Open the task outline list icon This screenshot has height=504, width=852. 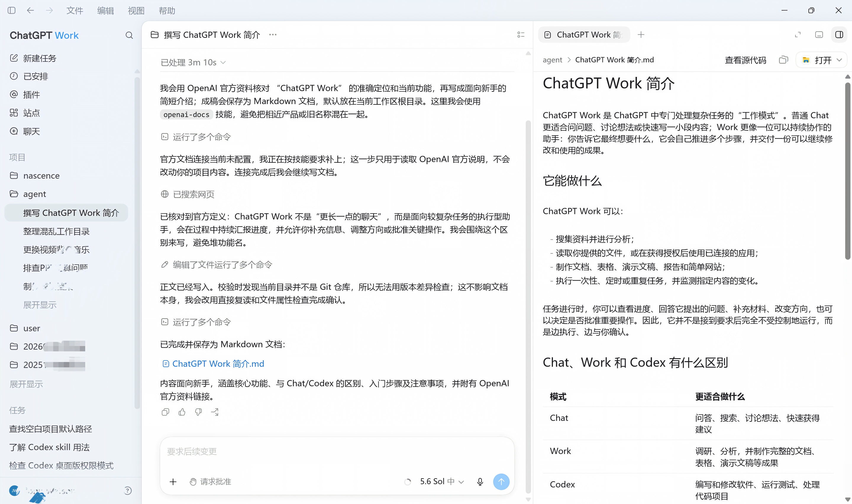(521, 35)
